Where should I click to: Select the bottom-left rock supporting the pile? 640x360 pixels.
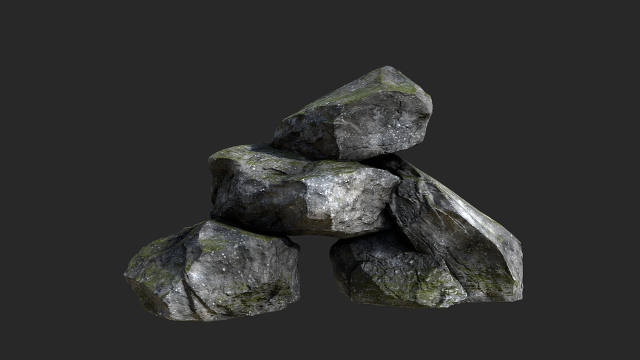pyautogui.click(x=213, y=271)
